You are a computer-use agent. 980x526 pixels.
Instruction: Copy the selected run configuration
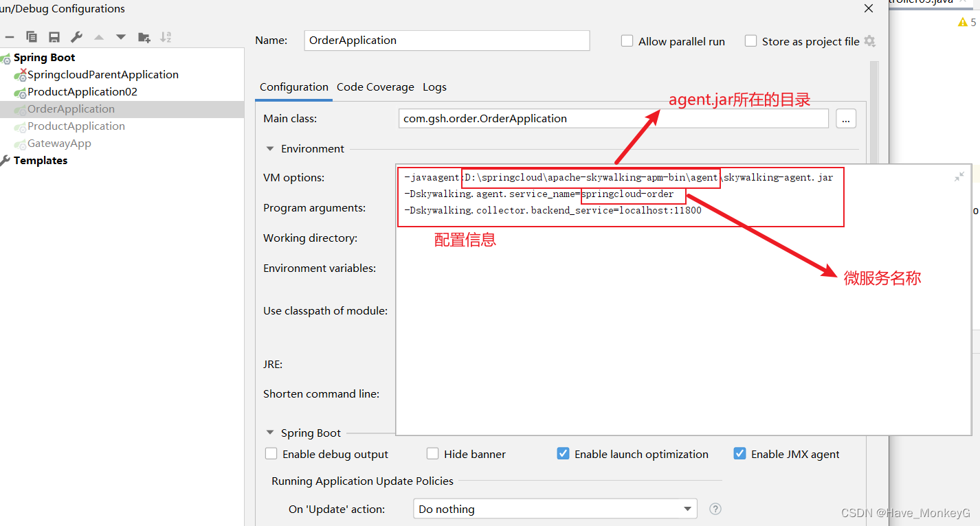point(32,37)
